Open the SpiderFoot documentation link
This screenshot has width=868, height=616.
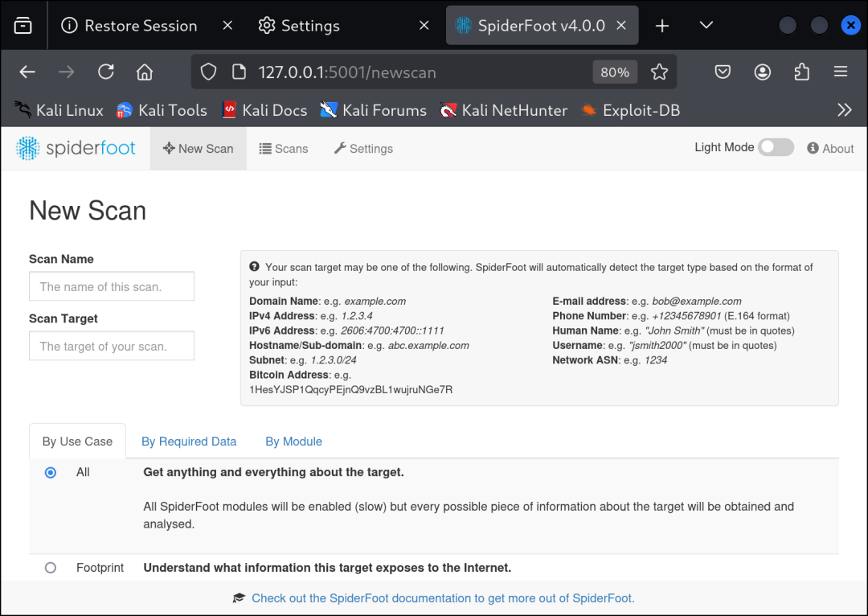click(x=443, y=598)
